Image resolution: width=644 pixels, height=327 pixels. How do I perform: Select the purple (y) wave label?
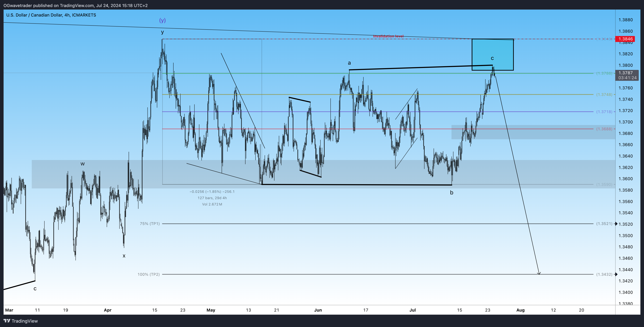click(x=162, y=20)
